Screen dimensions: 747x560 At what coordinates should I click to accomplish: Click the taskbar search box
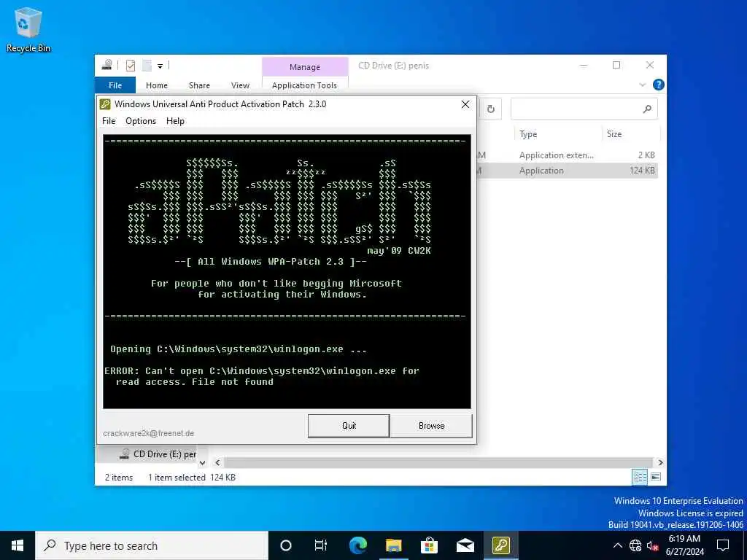(152, 545)
